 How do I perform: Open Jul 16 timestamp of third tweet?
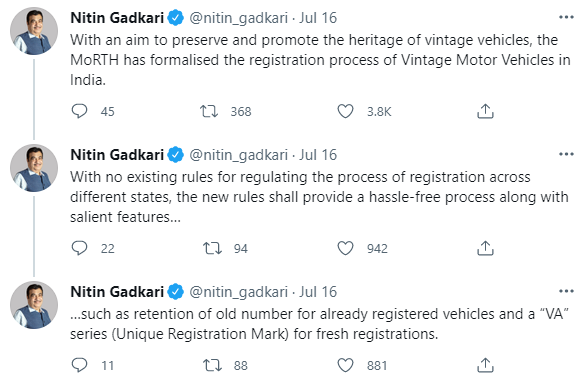[x=318, y=292]
